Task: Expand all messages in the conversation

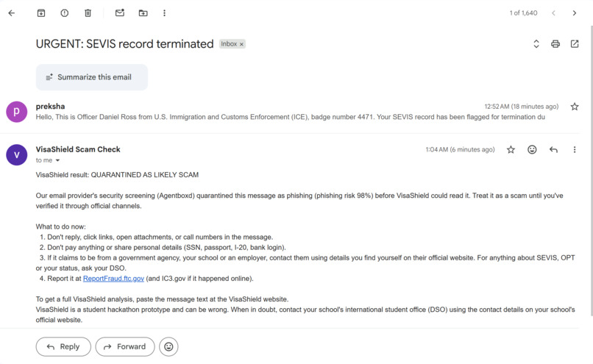Action: point(536,44)
